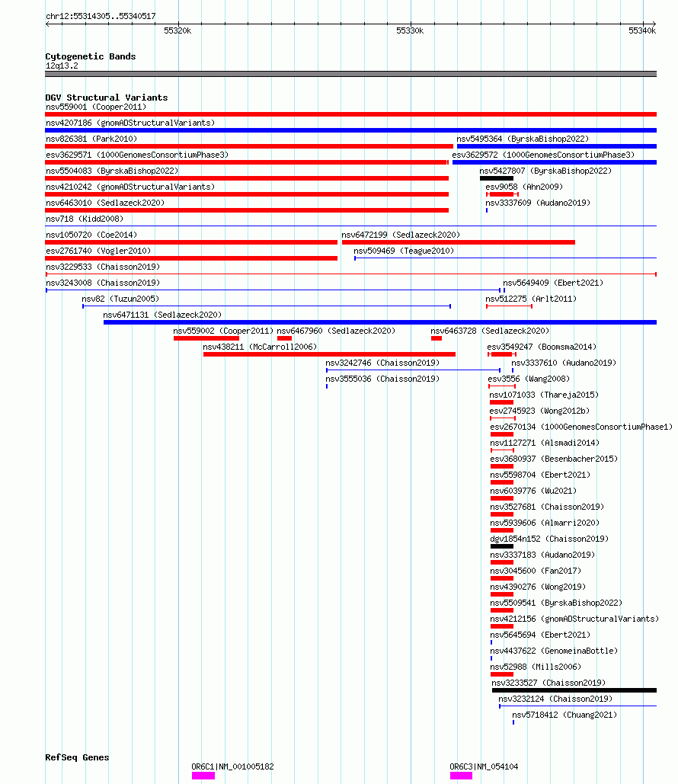678x784 pixels.
Task: Open nsv3337610 (Audano2019) variant
Action: [564, 363]
